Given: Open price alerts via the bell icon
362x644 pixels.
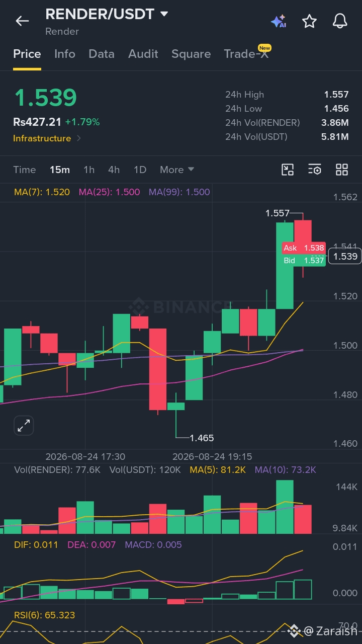Looking at the screenshot, I should 340,21.
